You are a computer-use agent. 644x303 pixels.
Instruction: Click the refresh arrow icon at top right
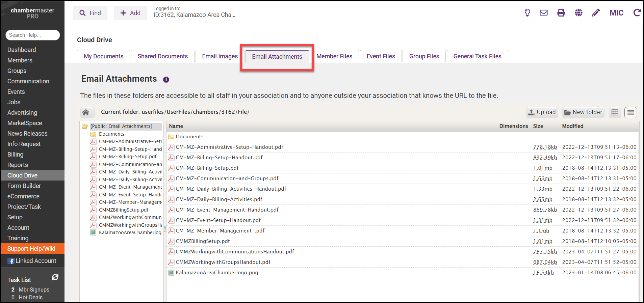[x=637, y=13]
